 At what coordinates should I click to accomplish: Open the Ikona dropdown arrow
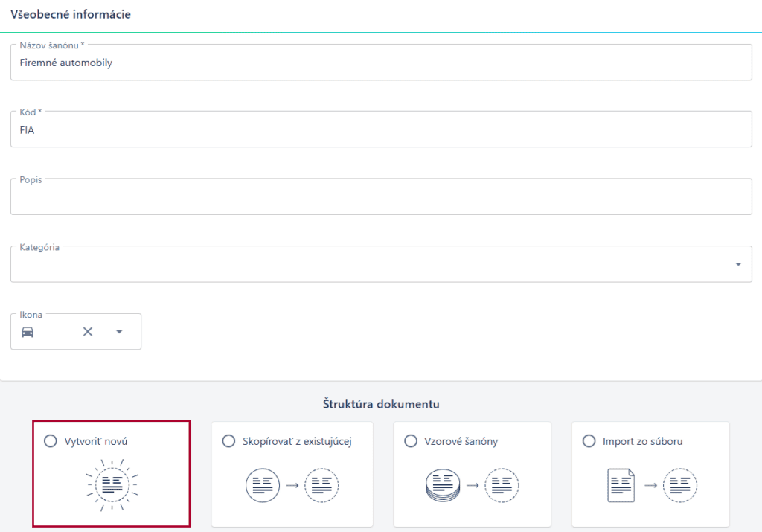pos(119,332)
